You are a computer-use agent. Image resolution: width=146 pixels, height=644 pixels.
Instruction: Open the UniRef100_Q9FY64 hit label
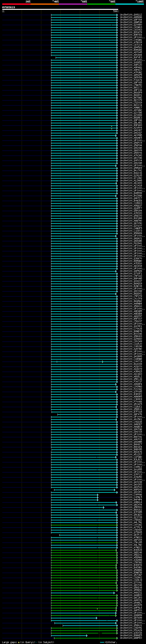point(131,20)
